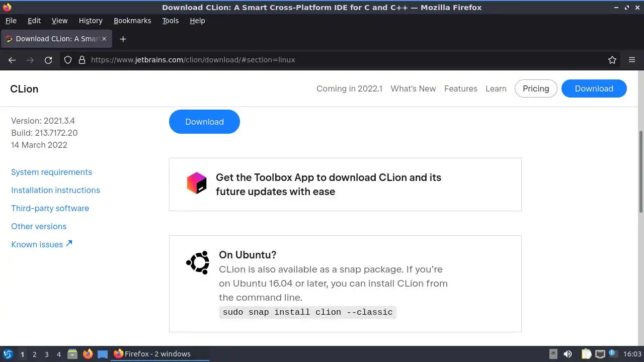Click the Build: 213.7172.20 text

pos(44,133)
